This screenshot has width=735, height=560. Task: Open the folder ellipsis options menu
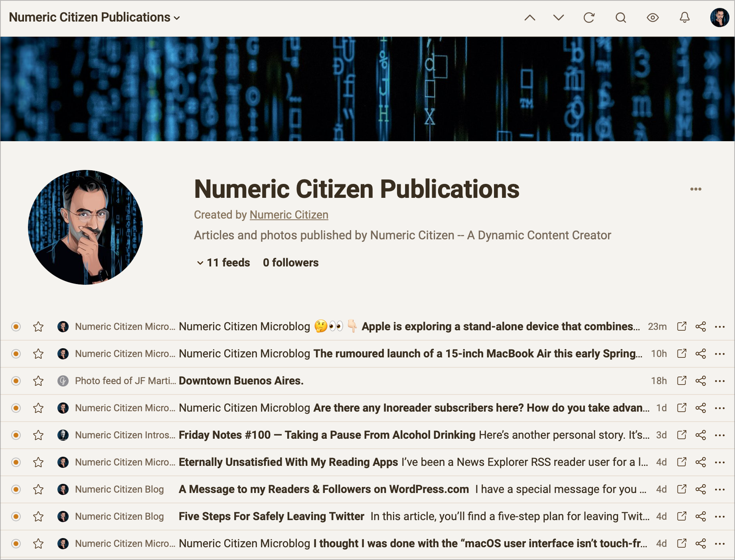coord(695,189)
